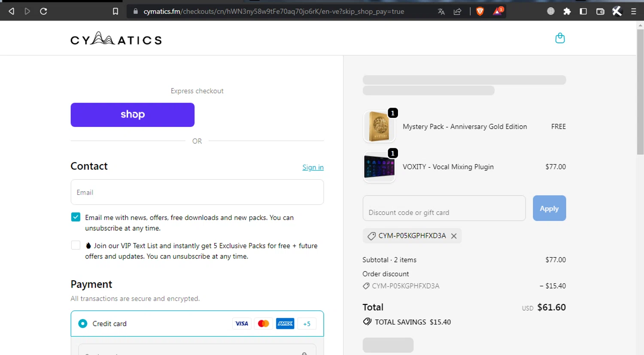The image size is (644, 355).
Task: Open the shopping bag cart icon
Action: [560, 38]
